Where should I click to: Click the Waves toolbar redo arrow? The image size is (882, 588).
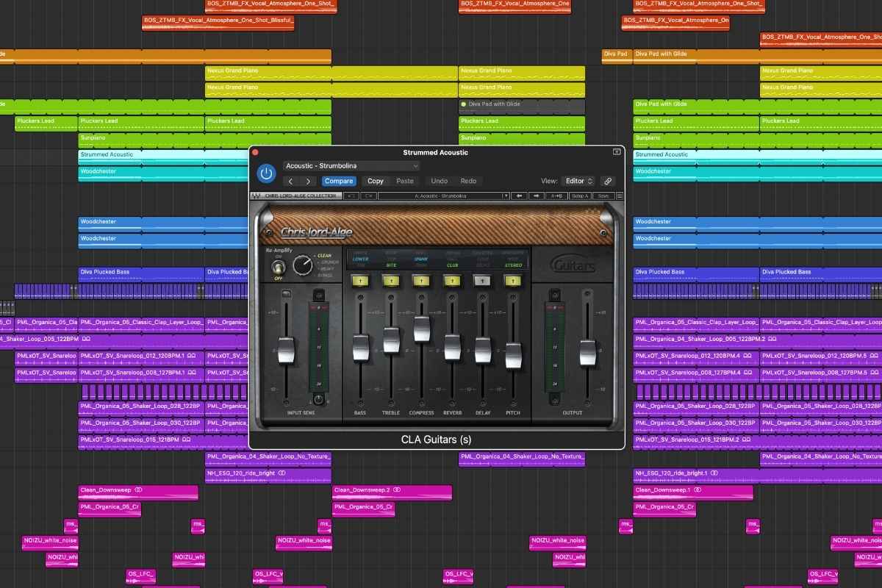pyautogui.click(x=368, y=196)
